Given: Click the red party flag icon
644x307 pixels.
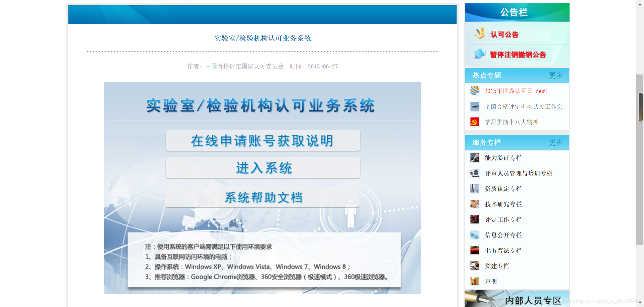Looking at the screenshot, I should 475,122.
